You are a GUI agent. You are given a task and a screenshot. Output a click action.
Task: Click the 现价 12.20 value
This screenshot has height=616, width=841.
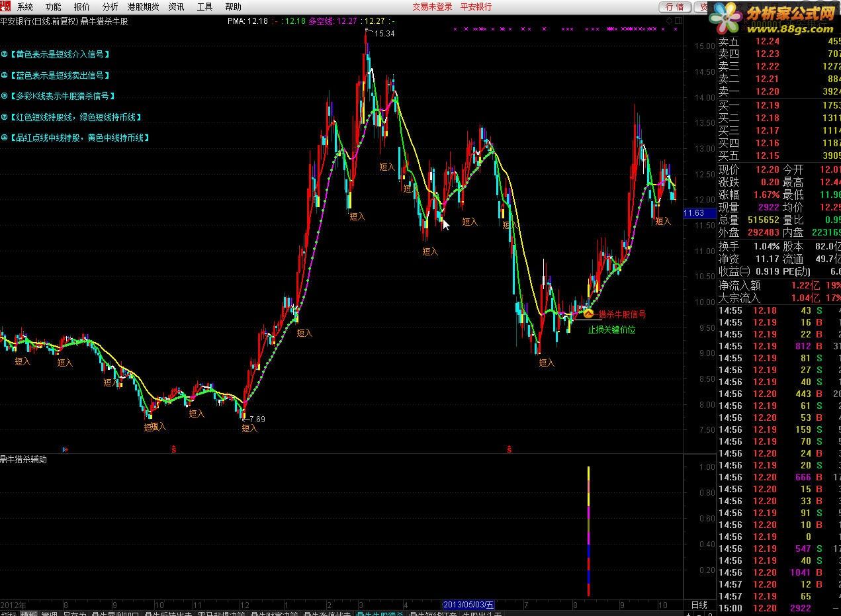768,169
